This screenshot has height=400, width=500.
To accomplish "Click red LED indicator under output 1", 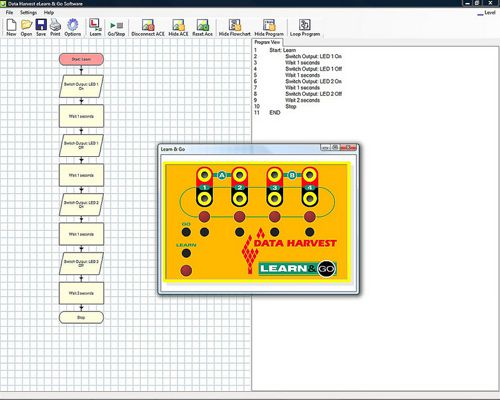I will (x=204, y=217).
